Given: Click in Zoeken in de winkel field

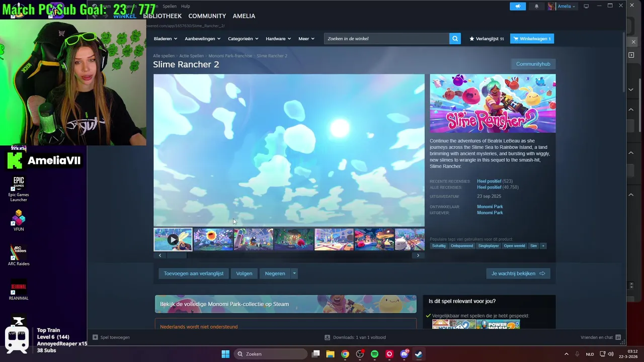Looking at the screenshot, I should pos(386,39).
